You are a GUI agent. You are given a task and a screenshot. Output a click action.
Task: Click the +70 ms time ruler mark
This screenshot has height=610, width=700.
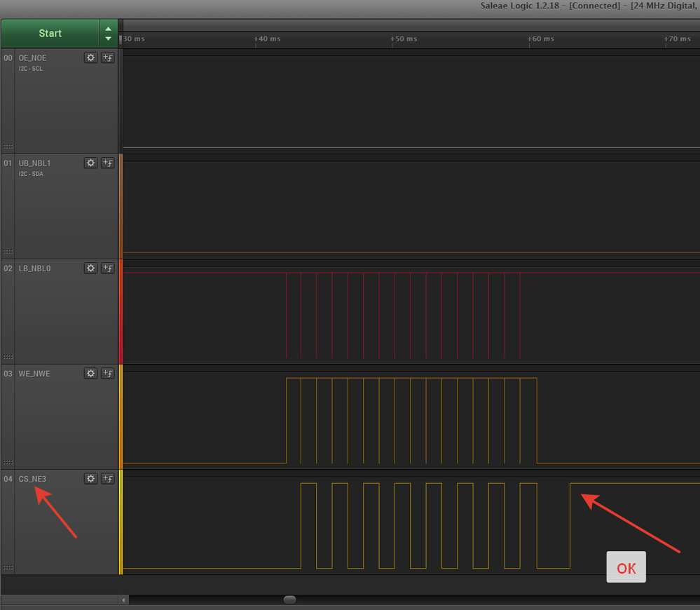click(x=678, y=39)
